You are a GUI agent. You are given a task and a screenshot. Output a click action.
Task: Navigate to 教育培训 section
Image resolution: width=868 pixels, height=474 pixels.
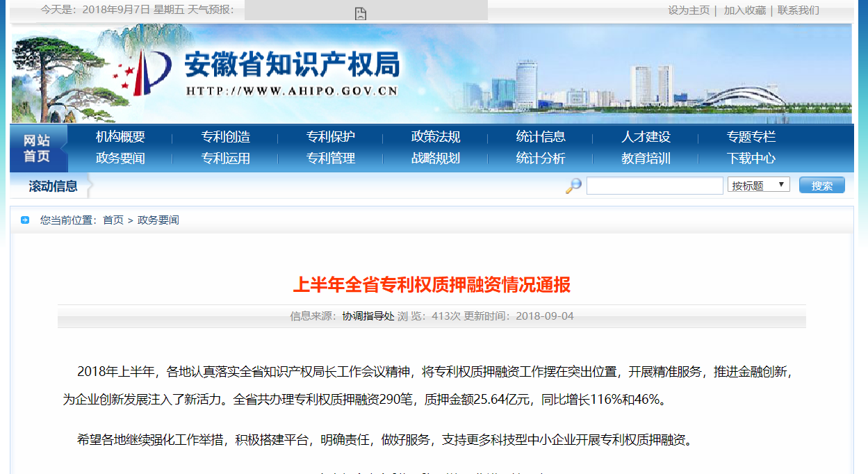tap(646, 158)
